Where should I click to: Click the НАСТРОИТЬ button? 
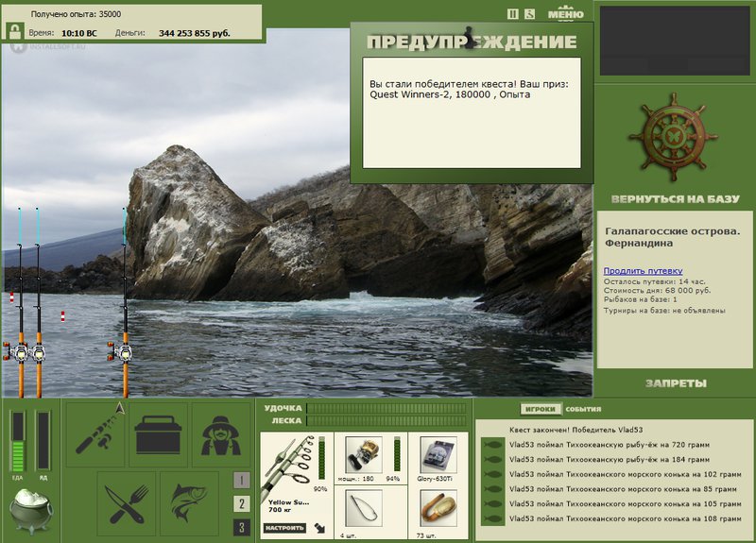point(284,528)
